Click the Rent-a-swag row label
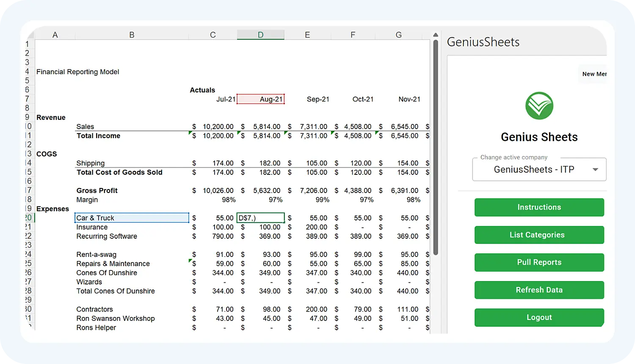635x364 pixels. pyautogui.click(x=96, y=255)
